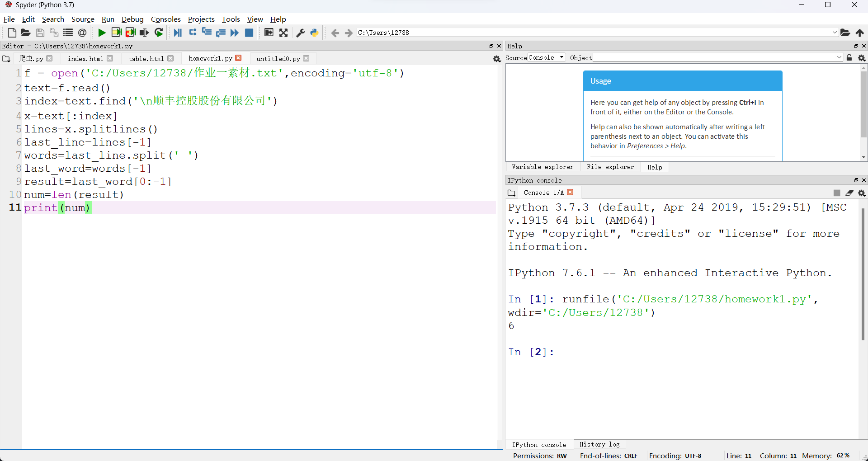Switch to the index.html editor tab
Screen dimensions: 868x461
point(85,59)
